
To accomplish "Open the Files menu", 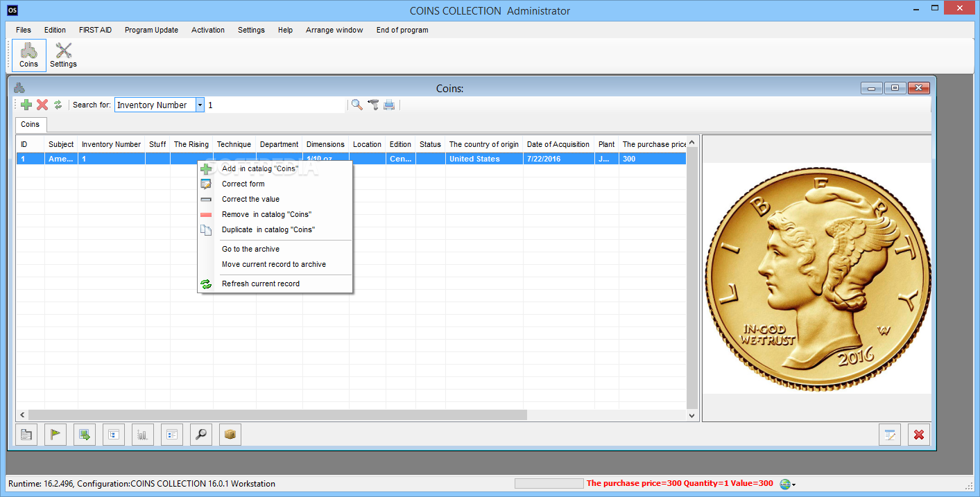I will click(x=24, y=30).
